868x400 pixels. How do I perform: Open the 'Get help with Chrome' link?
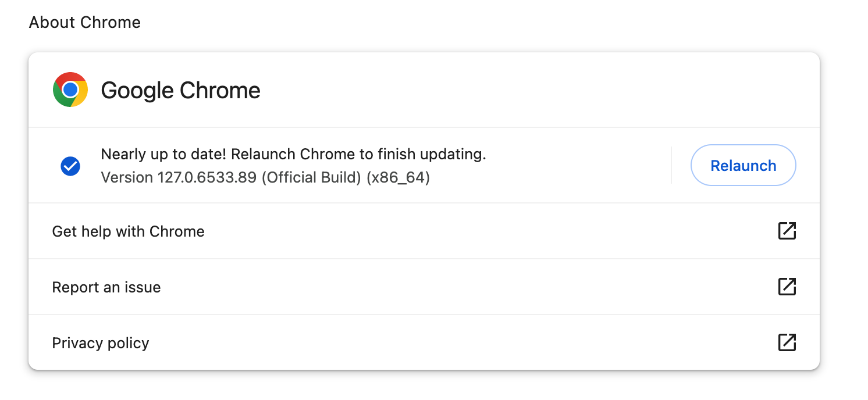pyautogui.click(x=128, y=231)
